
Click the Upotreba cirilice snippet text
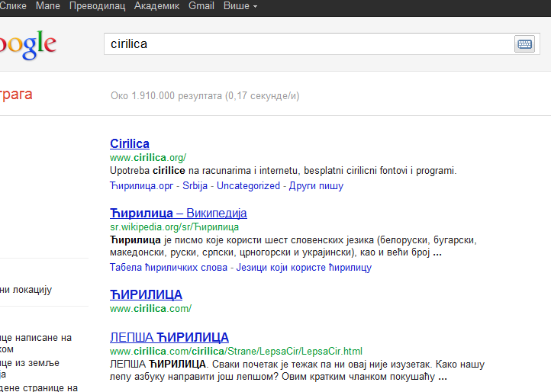click(283, 171)
